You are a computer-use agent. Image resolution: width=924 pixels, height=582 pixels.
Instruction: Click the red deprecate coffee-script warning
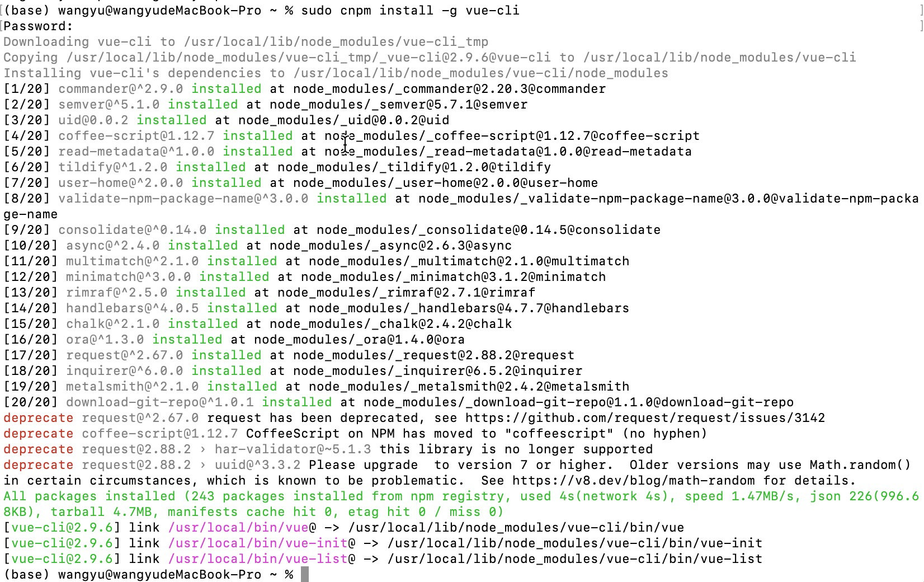[355, 434]
